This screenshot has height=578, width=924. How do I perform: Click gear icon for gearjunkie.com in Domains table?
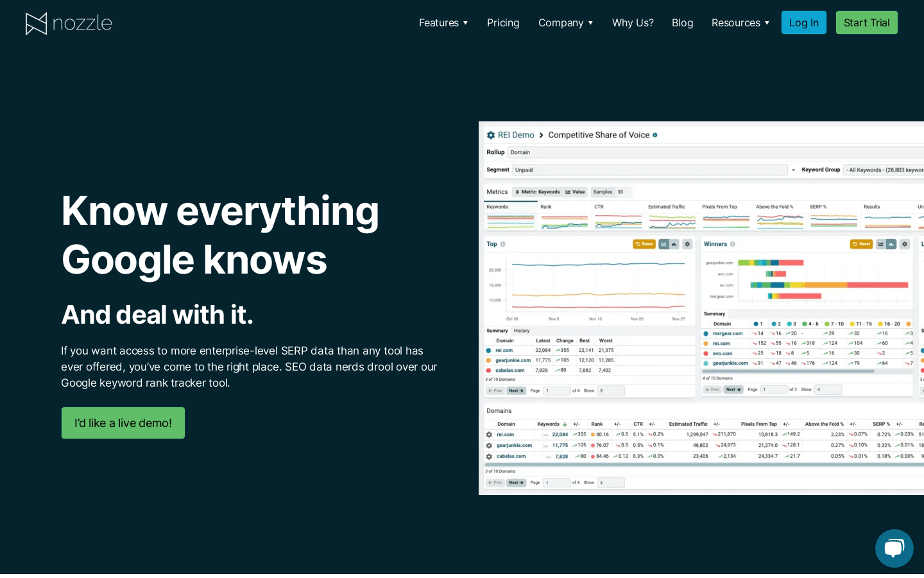tap(489, 446)
